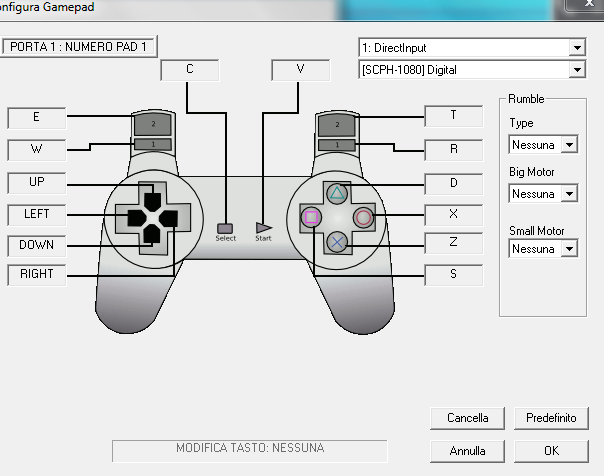Screen dimensions: 604x476
Task: Click the Circle mapping field labeled X
Action: click(x=454, y=215)
